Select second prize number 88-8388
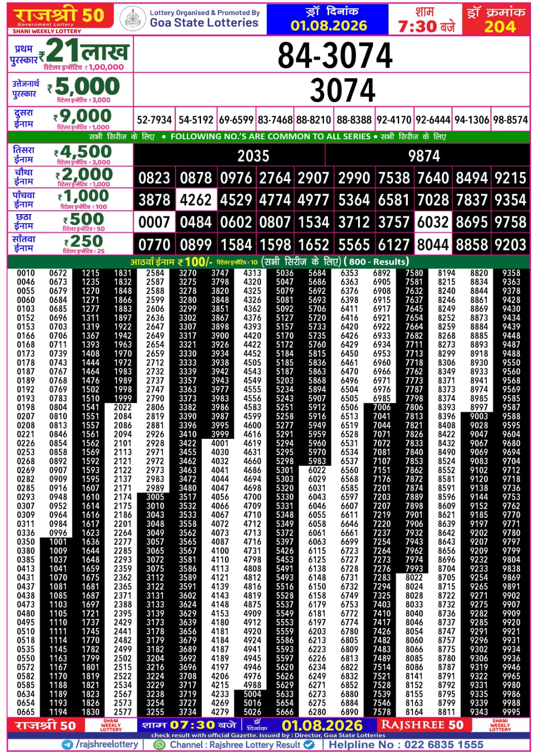Image resolution: width=535 pixels, height=756 pixels. coord(354,120)
